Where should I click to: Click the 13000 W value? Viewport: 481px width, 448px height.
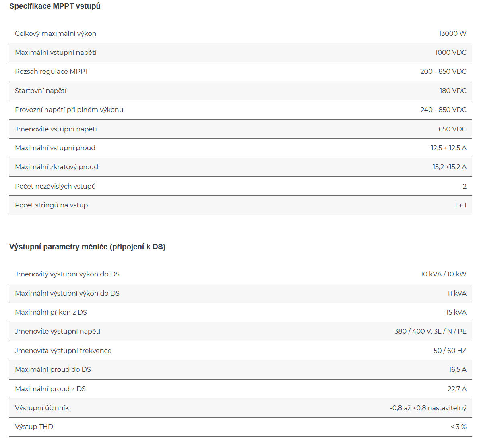click(x=452, y=33)
